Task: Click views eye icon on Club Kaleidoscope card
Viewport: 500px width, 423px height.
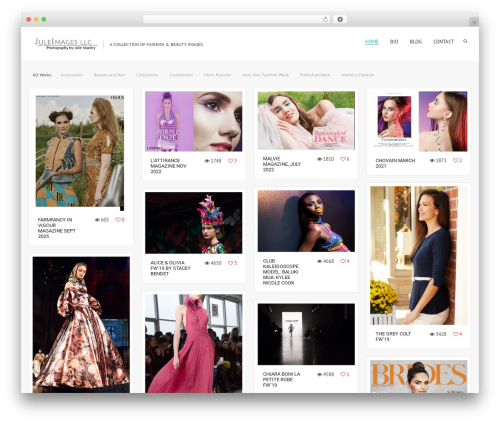Action: tap(319, 261)
